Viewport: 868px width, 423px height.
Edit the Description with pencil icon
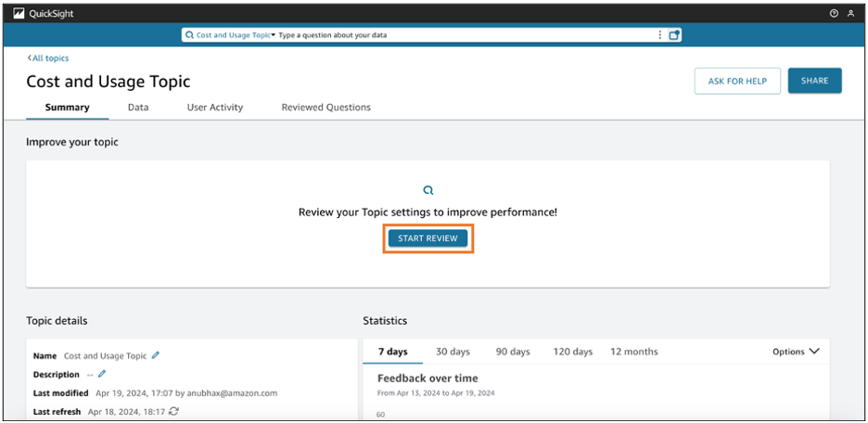(x=102, y=374)
